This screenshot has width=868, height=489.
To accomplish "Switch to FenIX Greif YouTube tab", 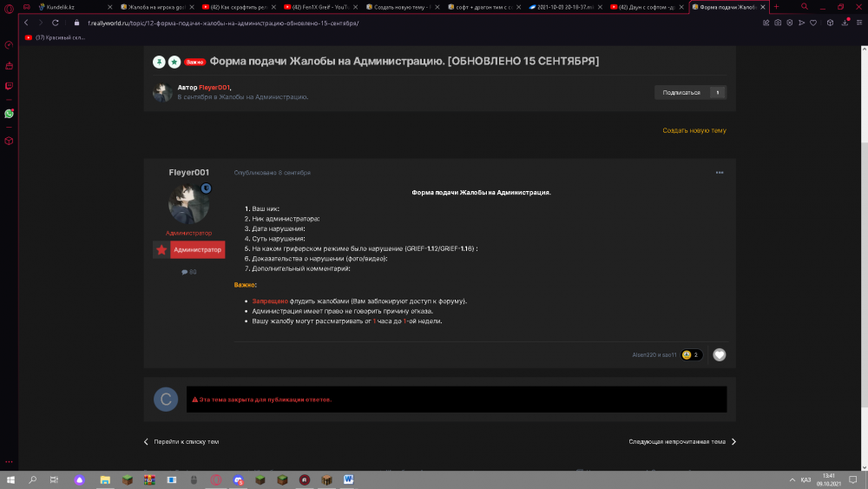I will [320, 7].
